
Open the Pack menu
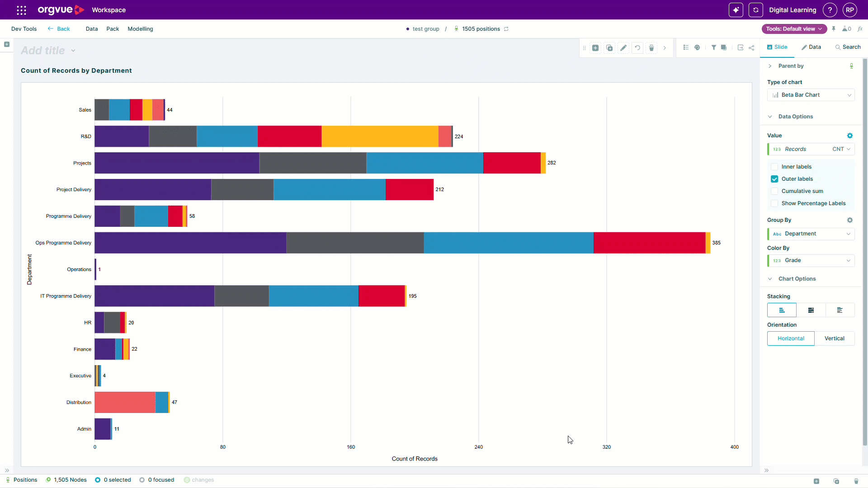113,29
